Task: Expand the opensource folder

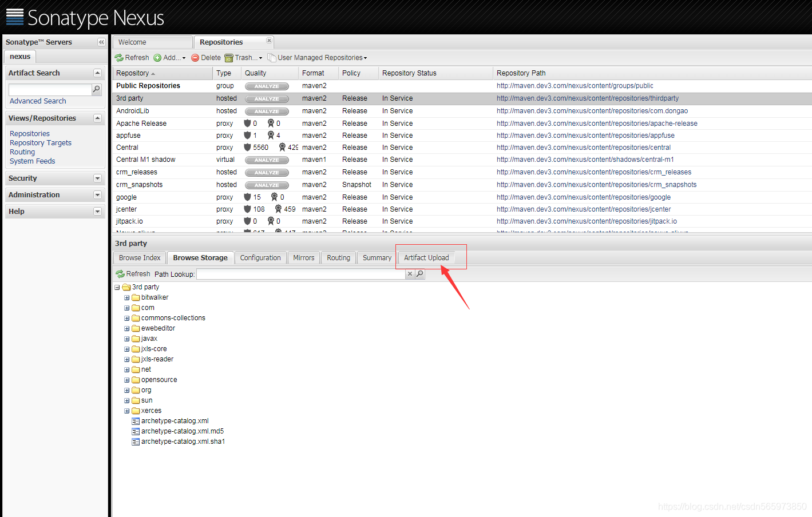Action: point(127,380)
